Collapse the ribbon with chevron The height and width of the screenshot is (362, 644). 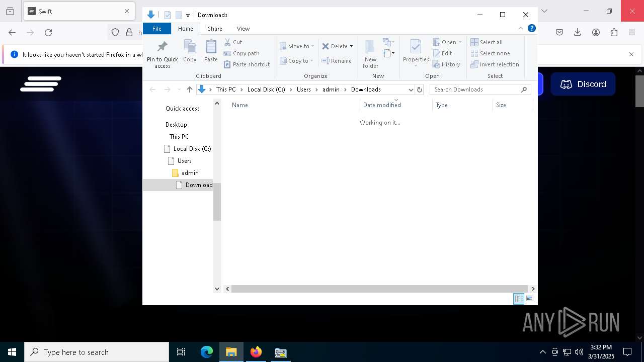click(521, 28)
